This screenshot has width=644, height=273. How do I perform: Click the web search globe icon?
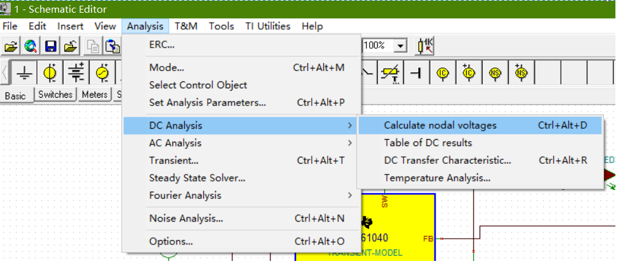30,46
